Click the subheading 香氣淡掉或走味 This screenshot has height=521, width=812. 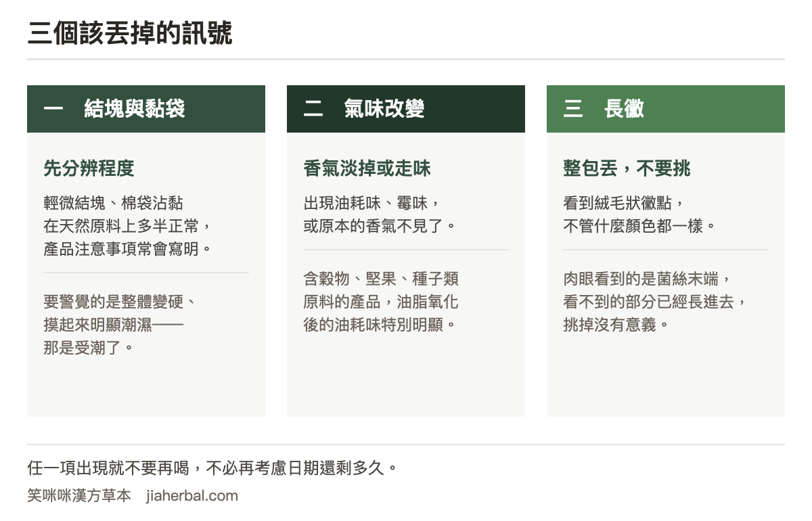tap(367, 168)
